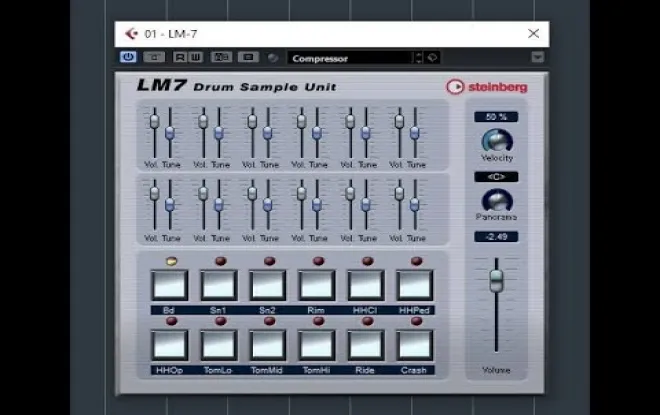Click the red LED above TomMid pad
Screen dimensions: 660x415
269,321
